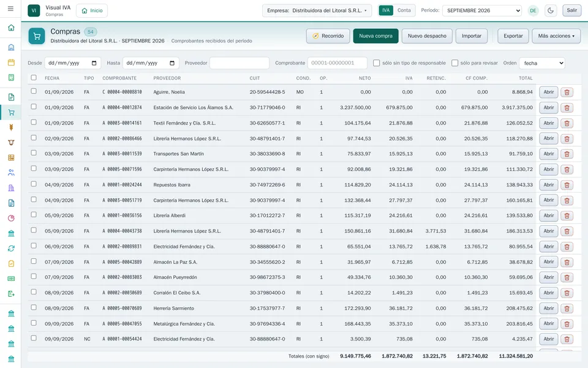Toggle dark mode with the moon icon
Screen dimensions: 588x368
[x=551, y=10]
